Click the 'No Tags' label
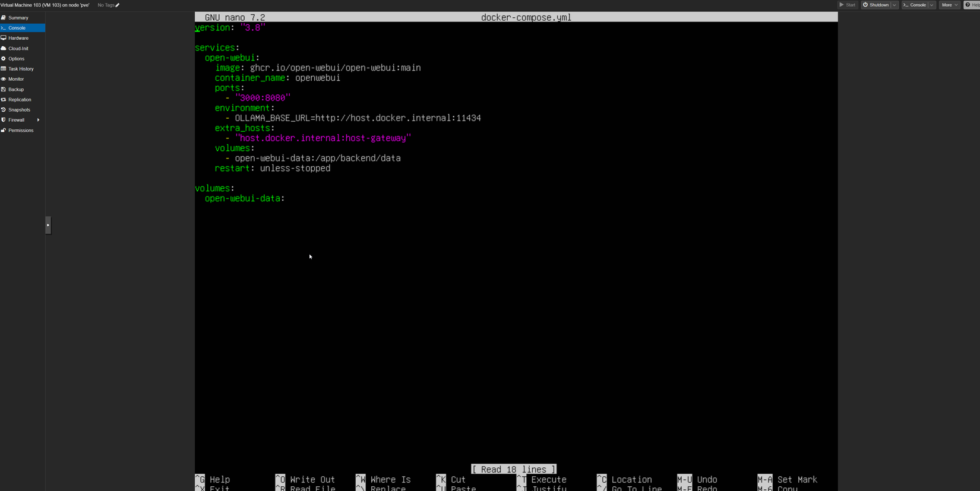 pyautogui.click(x=106, y=5)
